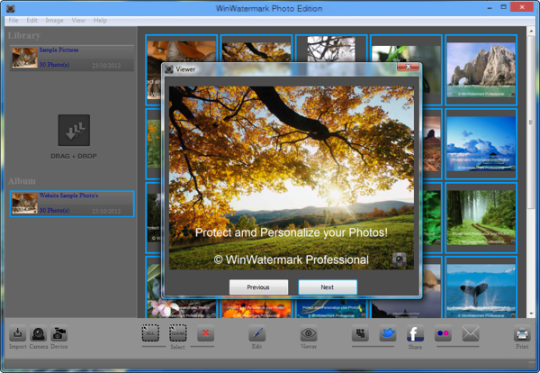Share photo via Twitter bird icon
This screenshot has height=373, width=540.
pos(388,333)
